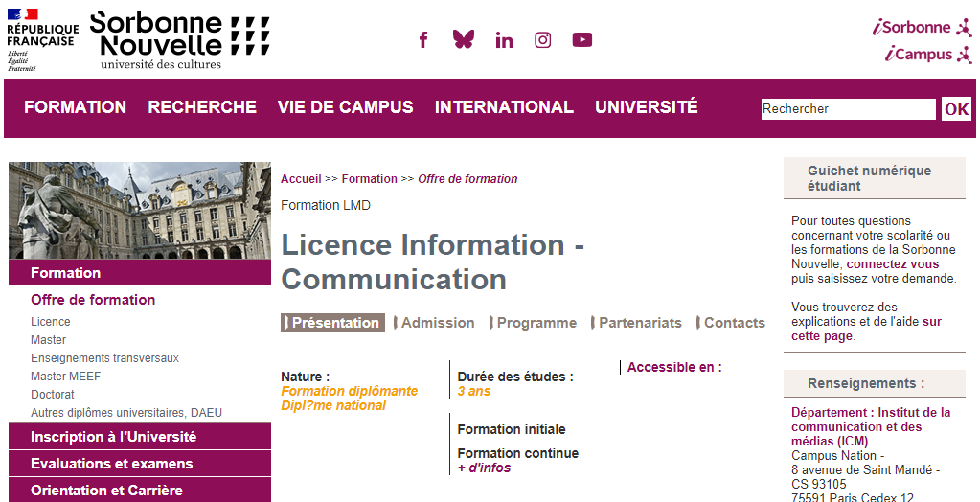Expand Inscription à l'Université section
The image size is (980, 502).
click(139, 436)
